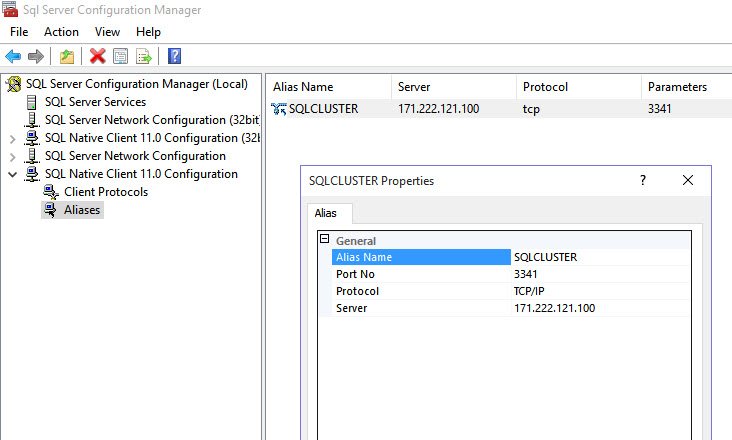
Task: Open the Action menu
Action: pyautogui.click(x=61, y=32)
